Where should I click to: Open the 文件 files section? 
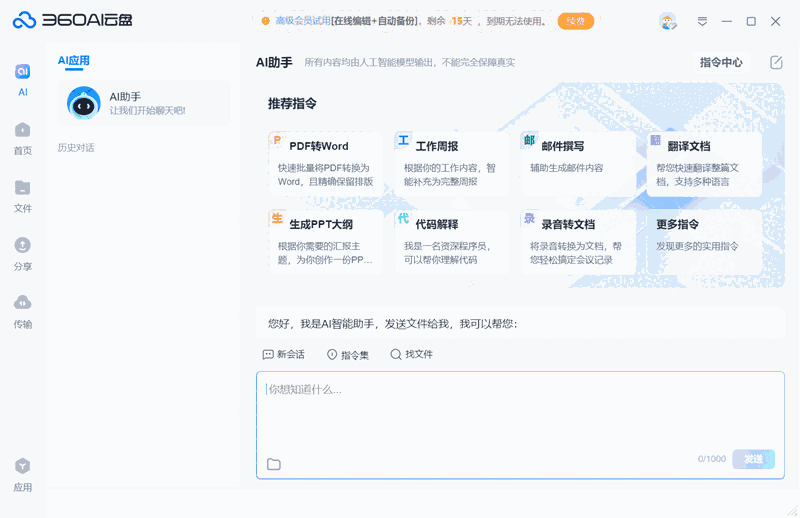coord(22,196)
